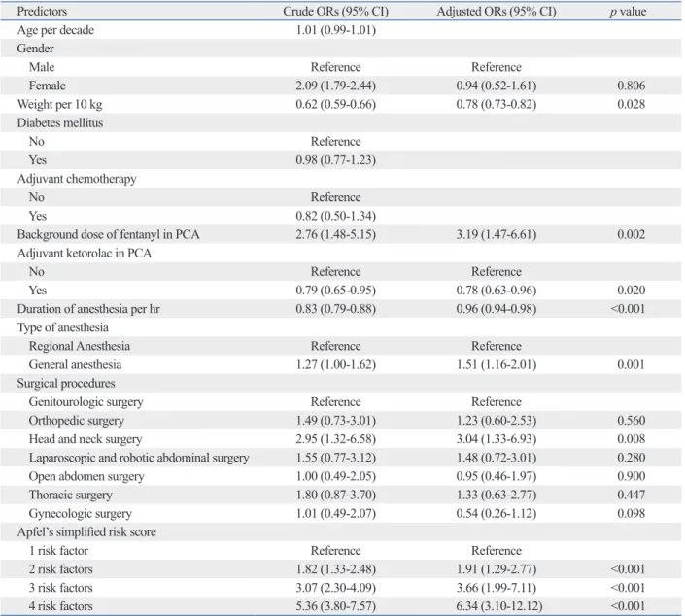Screen dimensions: 685x616
Task: Click 'Weight per 10 kg' label
Action: pos(59,104)
